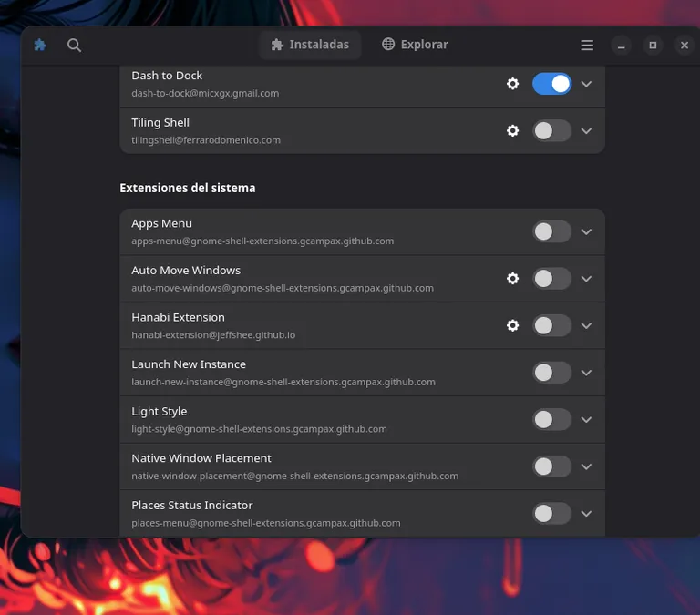Open Auto Move Windows settings gear
The height and width of the screenshot is (615, 700).
[512, 279]
